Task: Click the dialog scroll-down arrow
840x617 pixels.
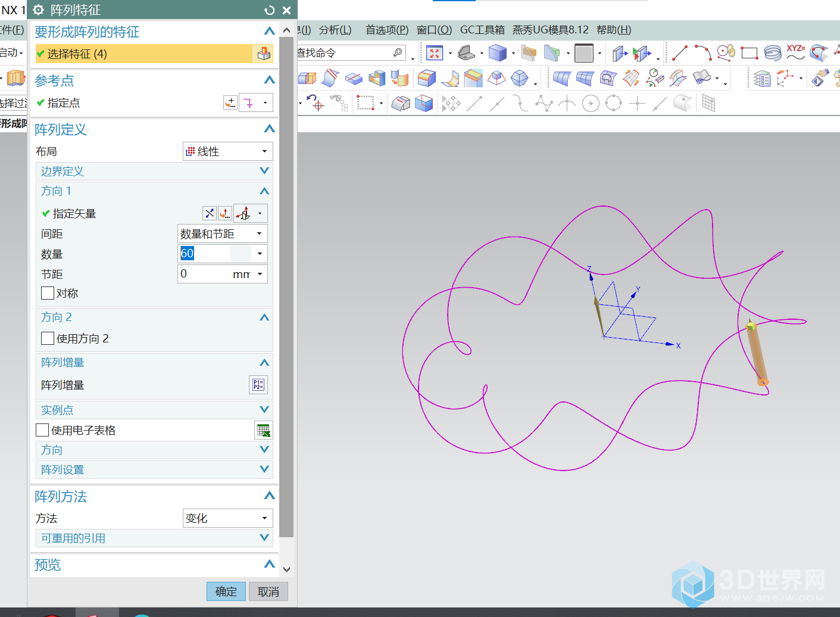Action: [286, 569]
